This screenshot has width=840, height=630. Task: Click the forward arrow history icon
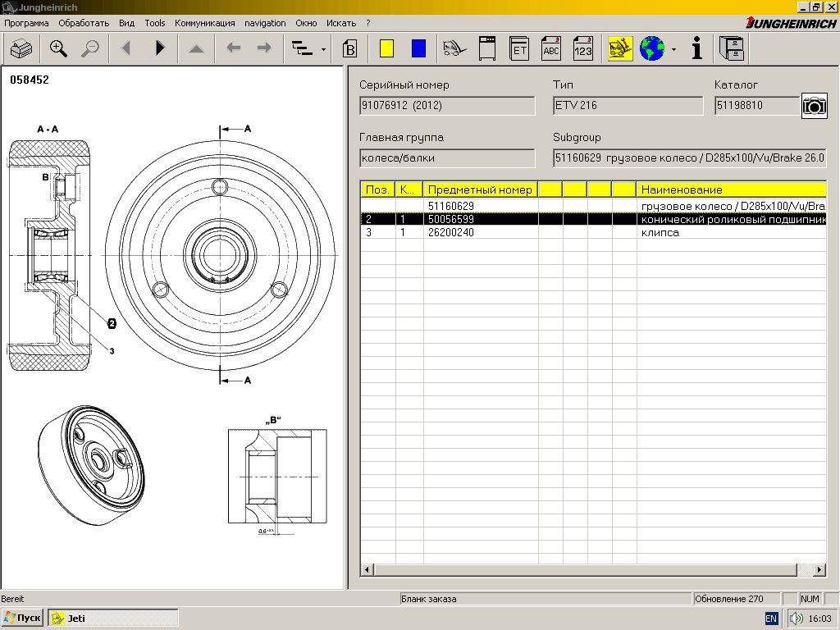coord(264,48)
